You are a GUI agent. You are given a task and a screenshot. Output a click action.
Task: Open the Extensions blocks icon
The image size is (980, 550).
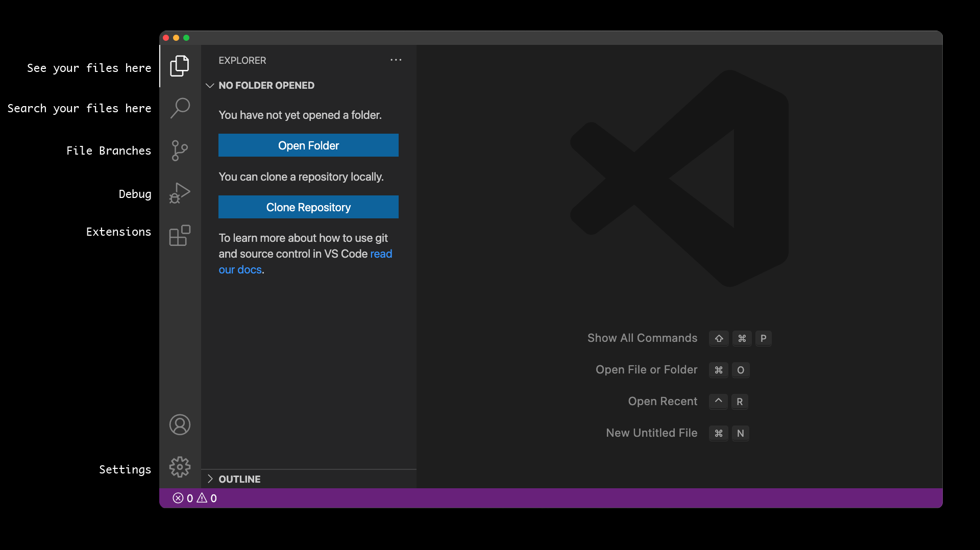(x=180, y=235)
